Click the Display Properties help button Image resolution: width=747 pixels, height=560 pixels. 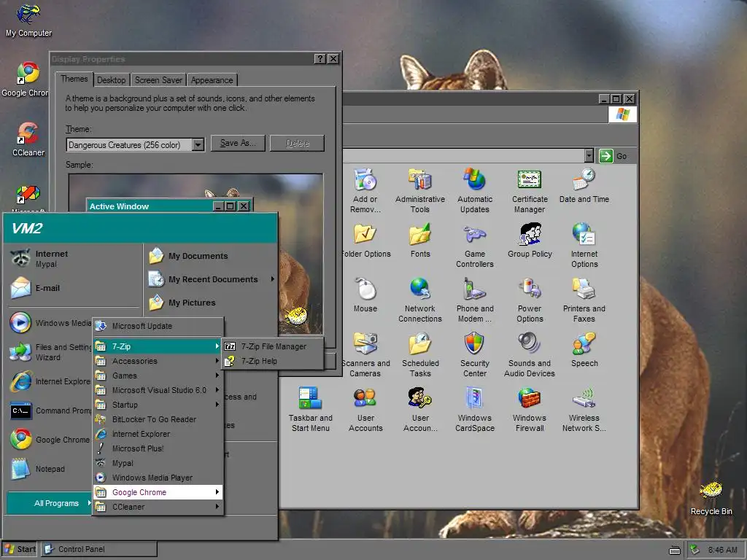[320, 58]
